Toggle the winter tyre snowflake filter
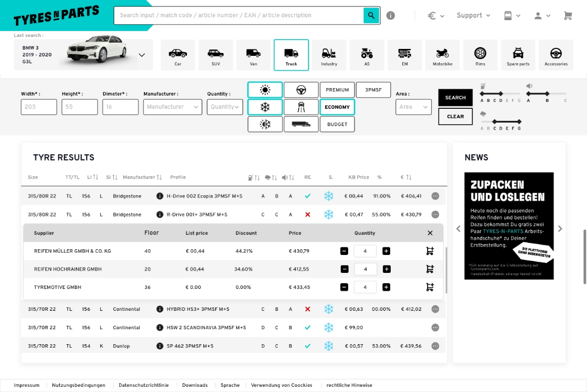The width and height of the screenshot is (587, 392). click(x=265, y=107)
